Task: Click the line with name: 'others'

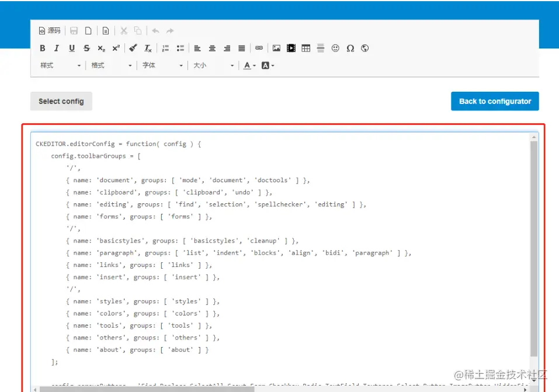Action: (x=143, y=338)
